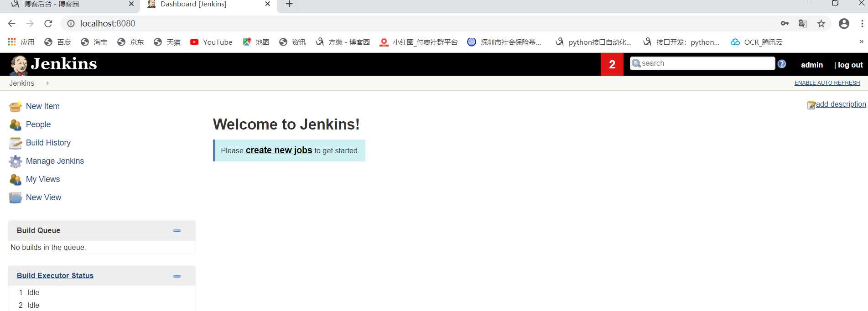Viewport: 868px width, 311px height.
Task: Open the My Views link
Action: [x=43, y=179]
